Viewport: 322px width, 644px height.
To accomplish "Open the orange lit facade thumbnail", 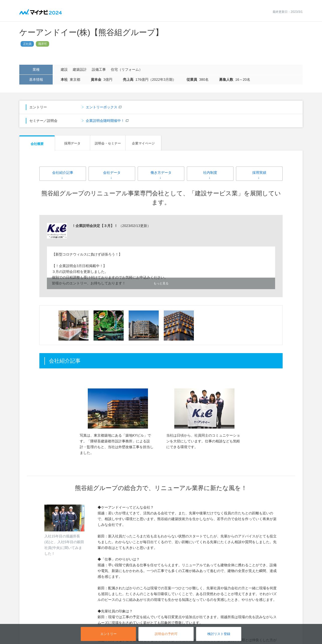I will (x=179, y=326).
